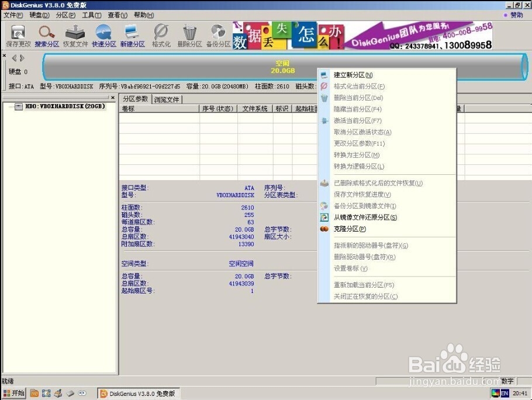Screen dimensions: 532x400
Task: Go to previous disk with left arrow
Action: click(14, 58)
